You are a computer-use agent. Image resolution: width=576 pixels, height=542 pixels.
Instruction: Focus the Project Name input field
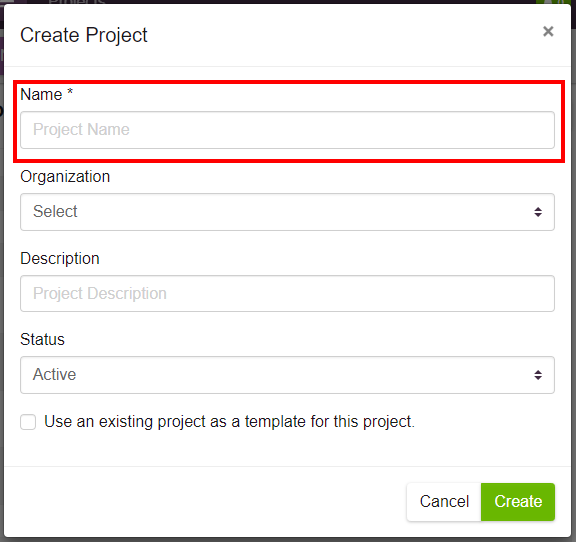287,130
